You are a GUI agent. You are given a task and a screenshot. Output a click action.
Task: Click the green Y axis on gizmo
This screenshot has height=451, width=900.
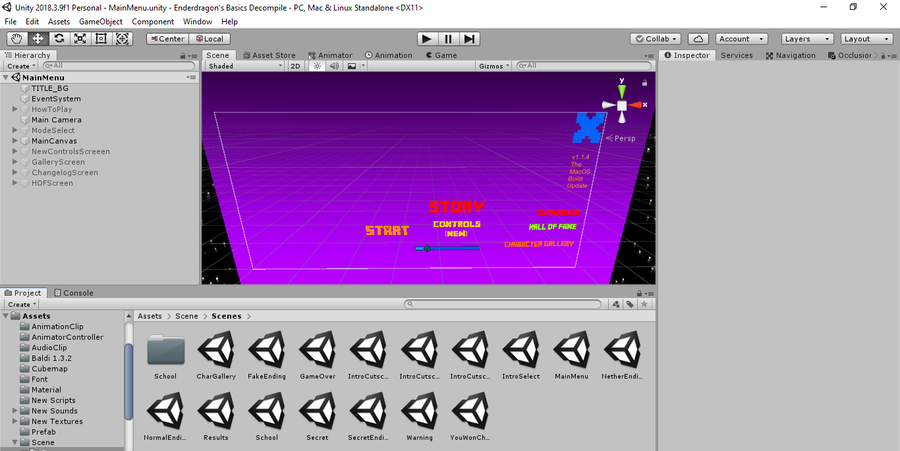622,90
